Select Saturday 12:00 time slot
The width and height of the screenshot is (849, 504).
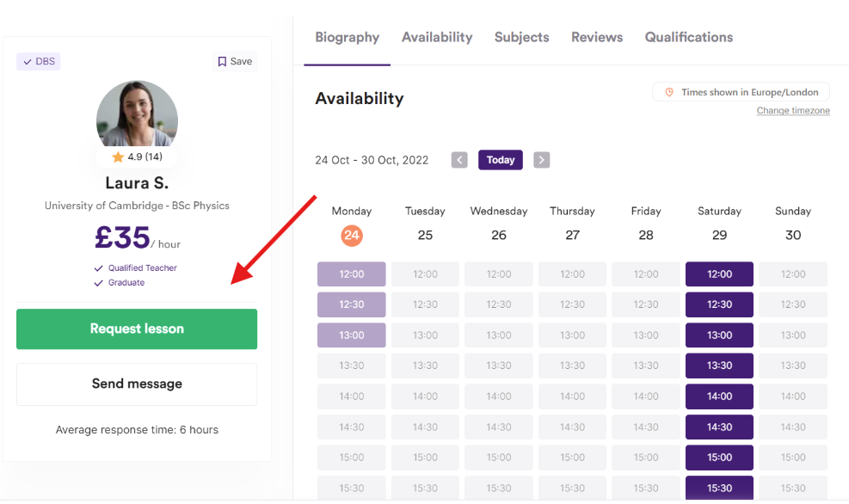point(719,274)
